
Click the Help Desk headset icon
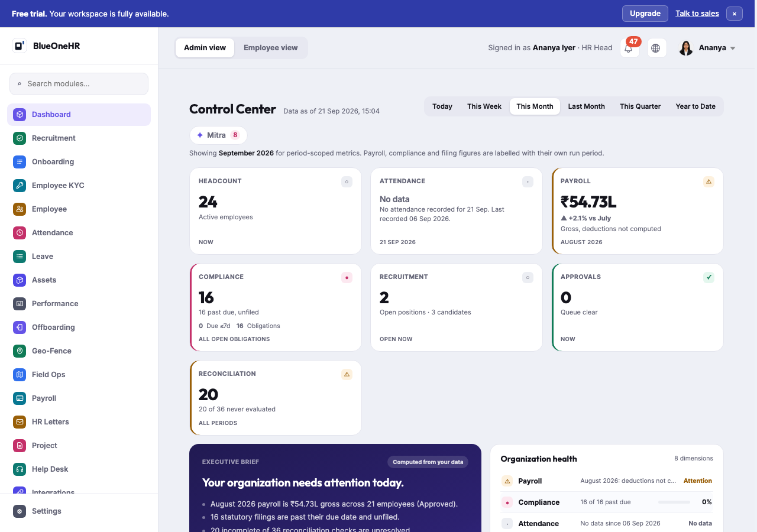point(20,469)
